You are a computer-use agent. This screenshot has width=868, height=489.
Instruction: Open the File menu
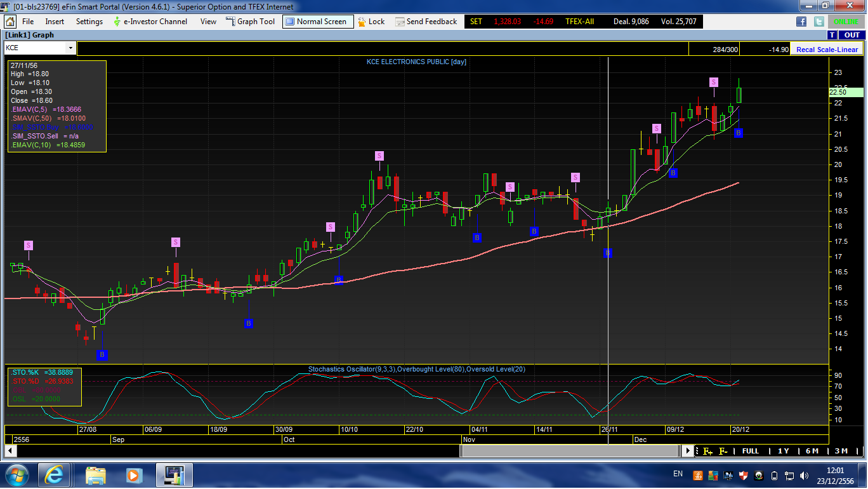pos(28,22)
